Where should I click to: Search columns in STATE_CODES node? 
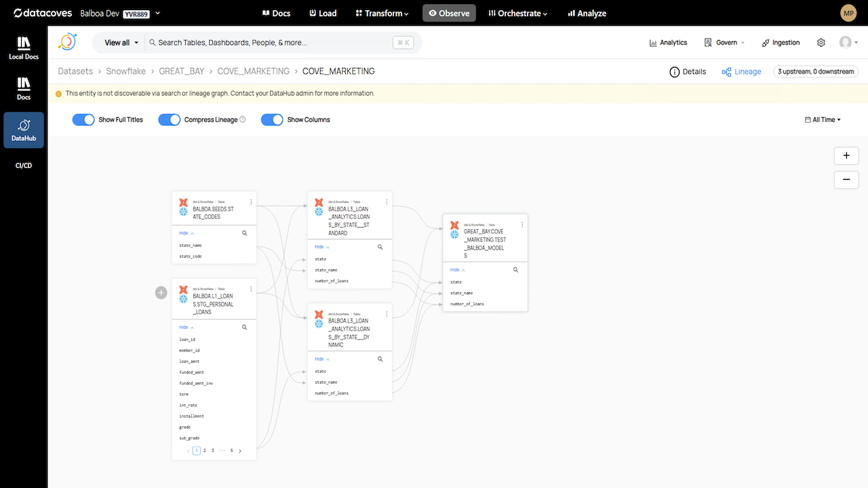point(245,233)
